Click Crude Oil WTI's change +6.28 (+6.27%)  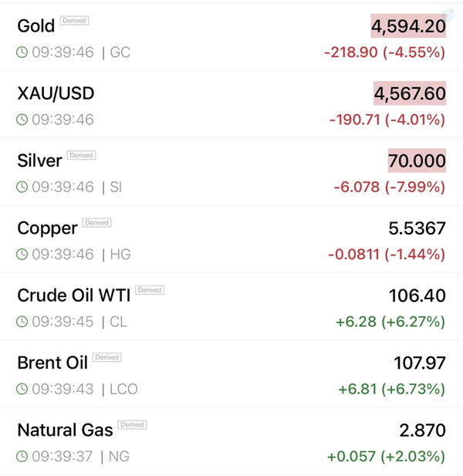[x=390, y=322]
